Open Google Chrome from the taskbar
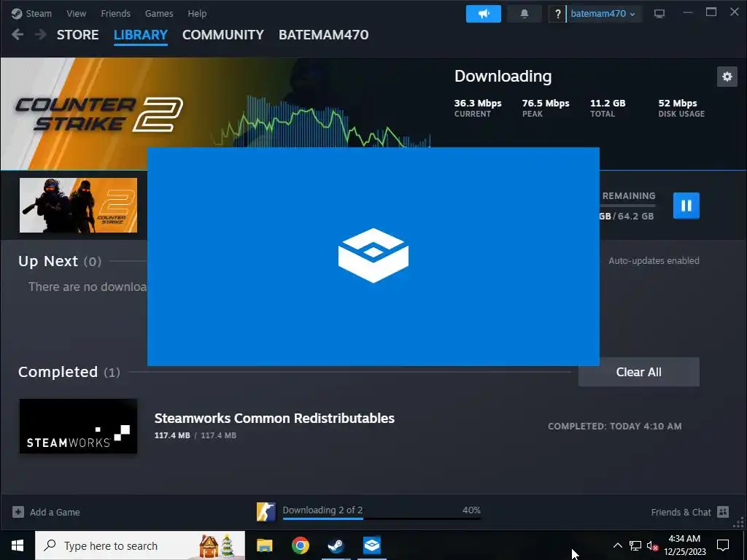This screenshot has width=747, height=560. click(x=300, y=545)
